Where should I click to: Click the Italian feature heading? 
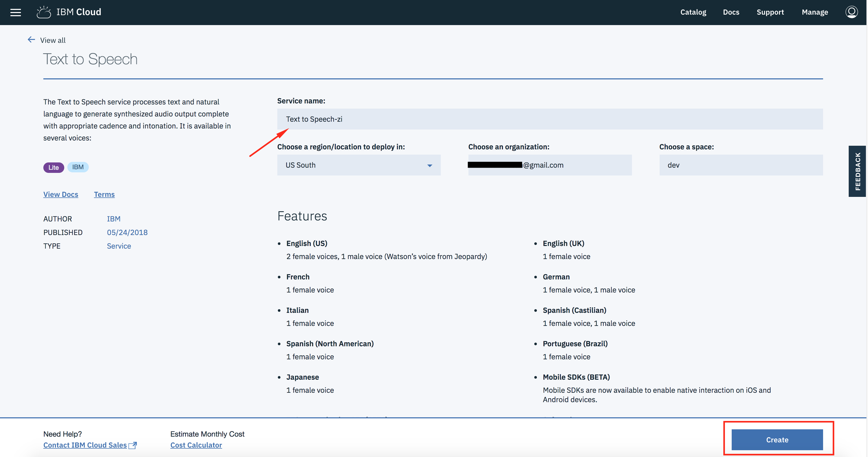tap(297, 310)
